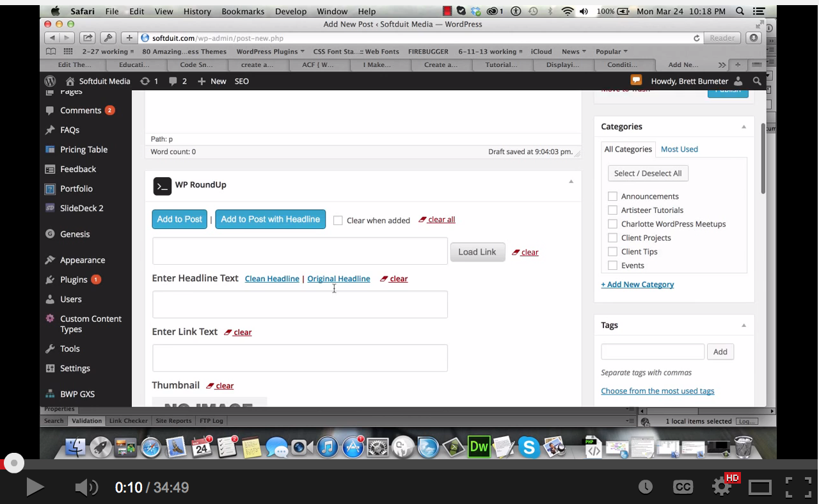Check the Client Projects category
This screenshot has height=504, width=819.
(x=612, y=238)
